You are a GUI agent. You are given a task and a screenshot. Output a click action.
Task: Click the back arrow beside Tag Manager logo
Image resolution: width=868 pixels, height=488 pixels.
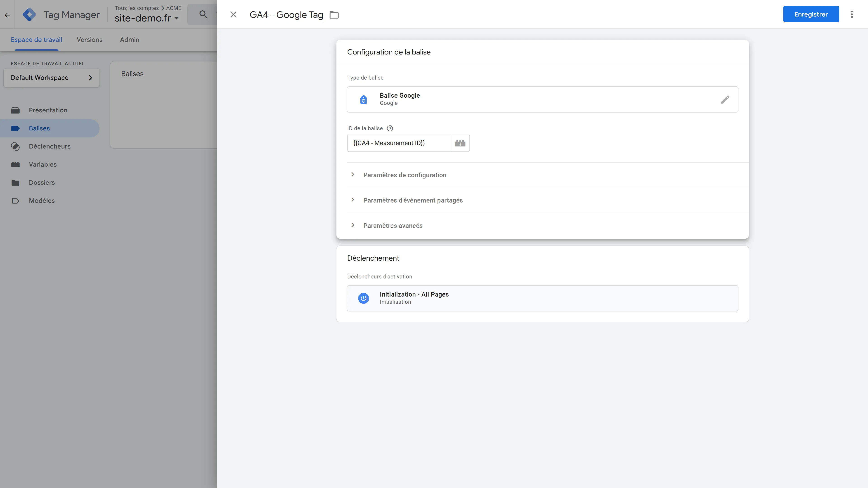coord(7,15)
